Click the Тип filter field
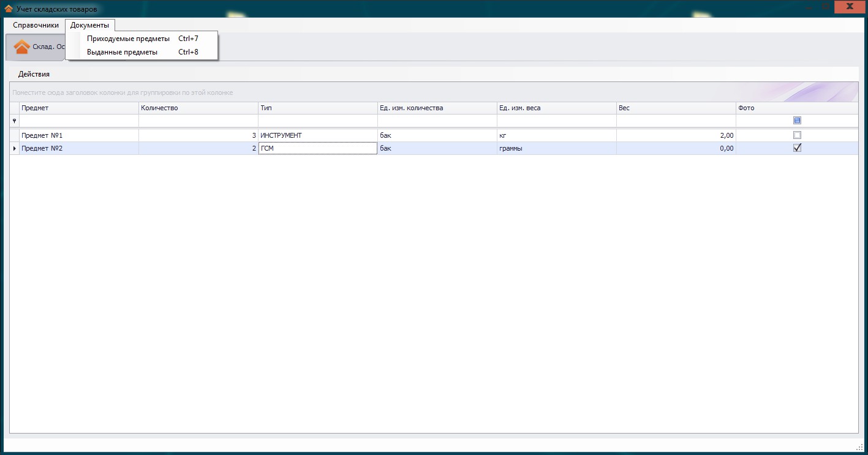Screen dimensions: 868x455 click(318, 121)
